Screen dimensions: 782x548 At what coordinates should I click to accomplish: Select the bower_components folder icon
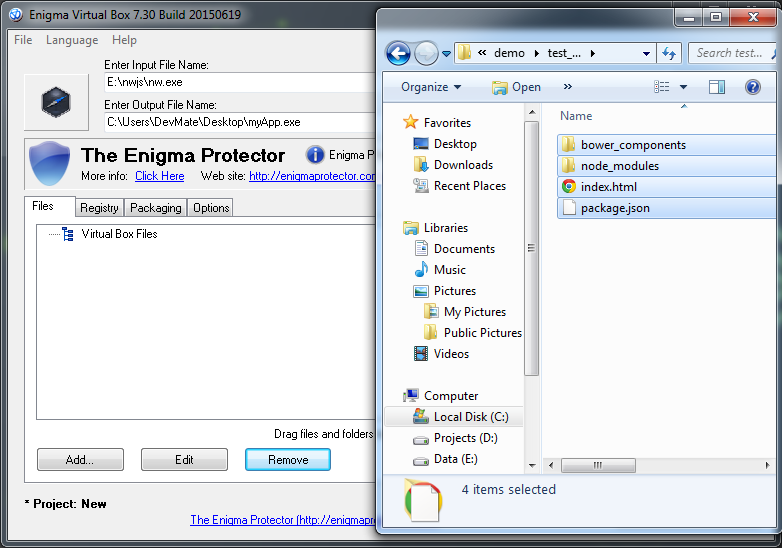[569, 145]
